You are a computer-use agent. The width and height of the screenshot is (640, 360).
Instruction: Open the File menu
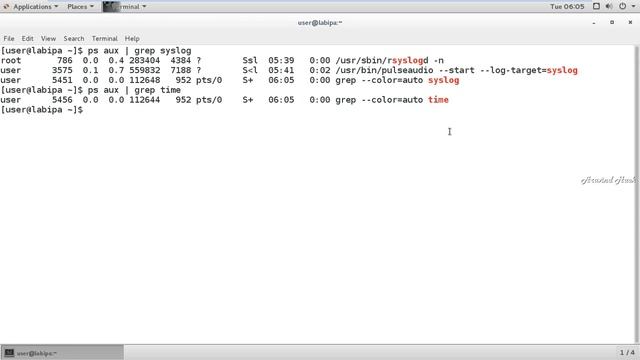pyautogui.click(x=9, y=38)
